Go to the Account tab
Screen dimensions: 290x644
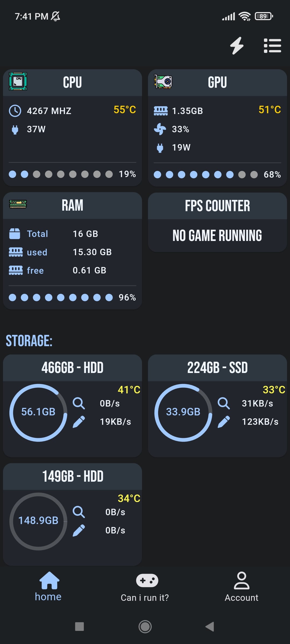click(242, 587)
